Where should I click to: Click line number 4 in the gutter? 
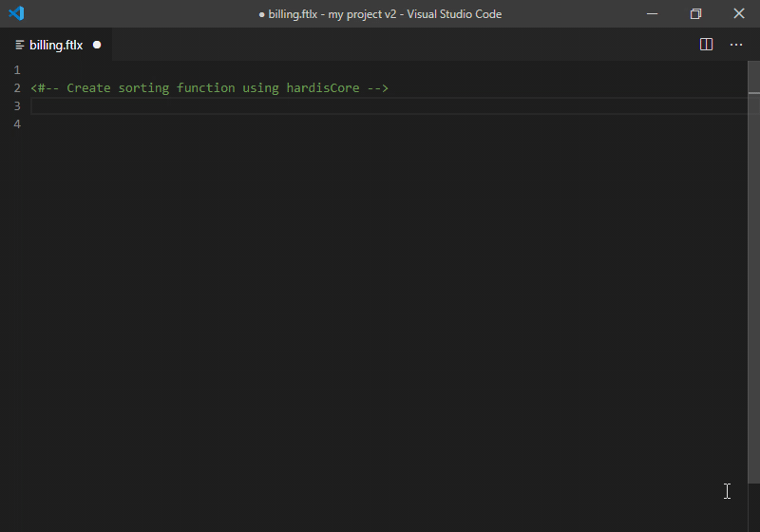(x=17, y=124)
